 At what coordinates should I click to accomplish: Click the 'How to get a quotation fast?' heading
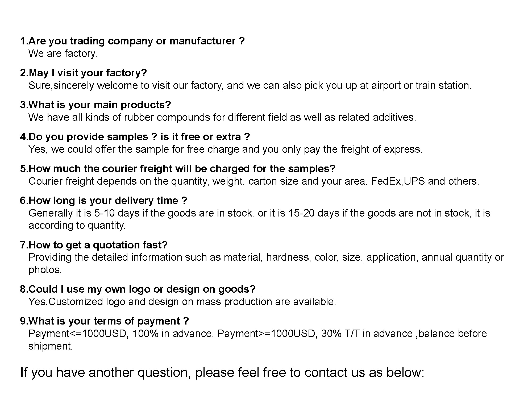(94, 245)
